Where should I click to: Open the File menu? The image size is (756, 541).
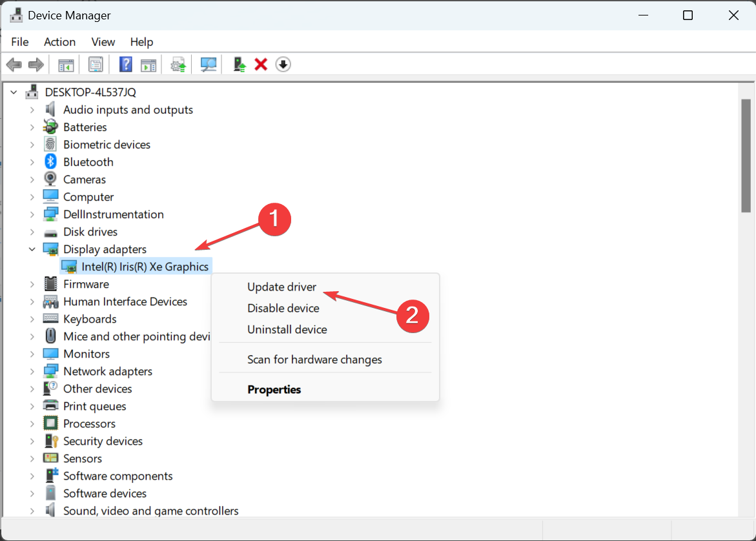coord(20,42)
